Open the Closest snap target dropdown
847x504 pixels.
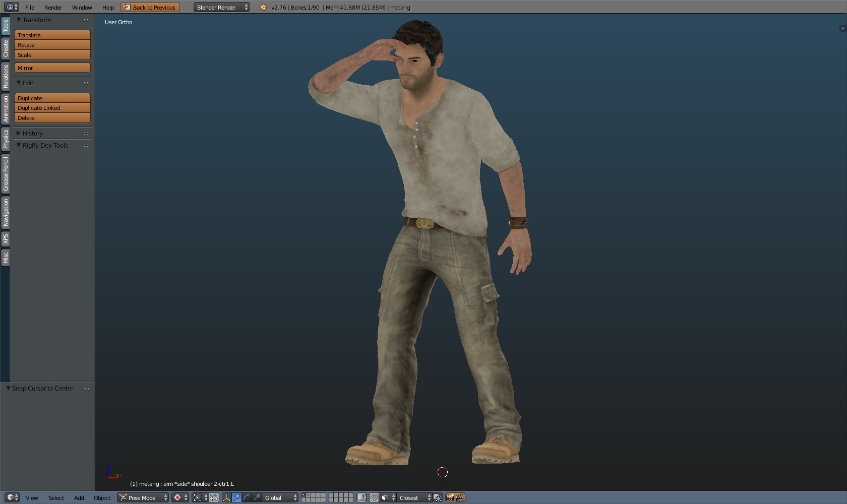(x=414, y=497)
